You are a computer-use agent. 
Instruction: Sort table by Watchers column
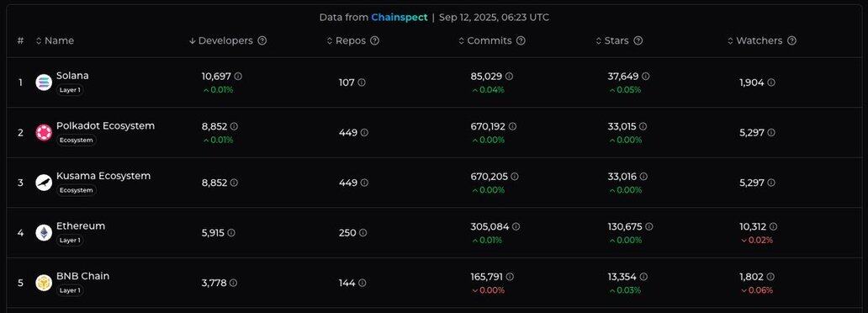tap(755, 40)
